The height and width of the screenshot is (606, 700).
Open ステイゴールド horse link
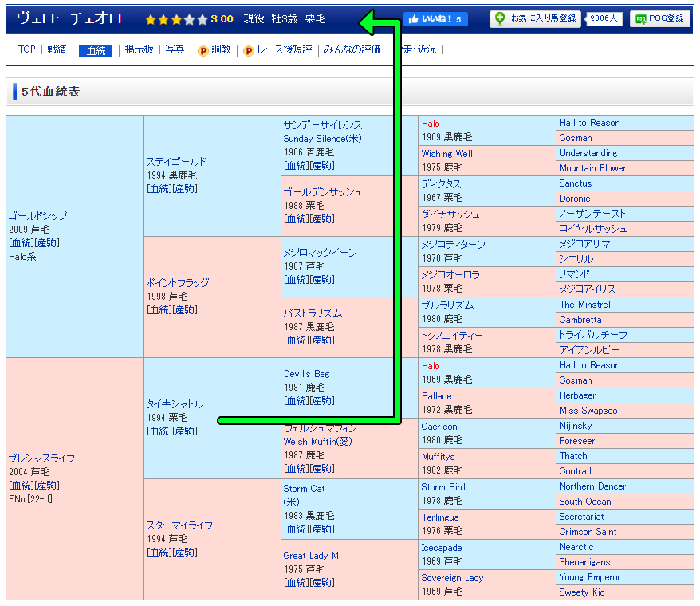click(176, 162)
